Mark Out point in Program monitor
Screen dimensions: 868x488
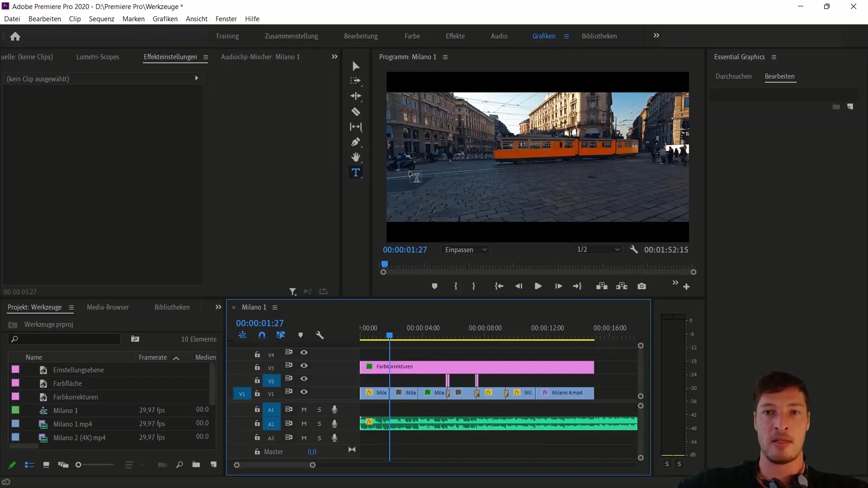click(x=473, y=286)
